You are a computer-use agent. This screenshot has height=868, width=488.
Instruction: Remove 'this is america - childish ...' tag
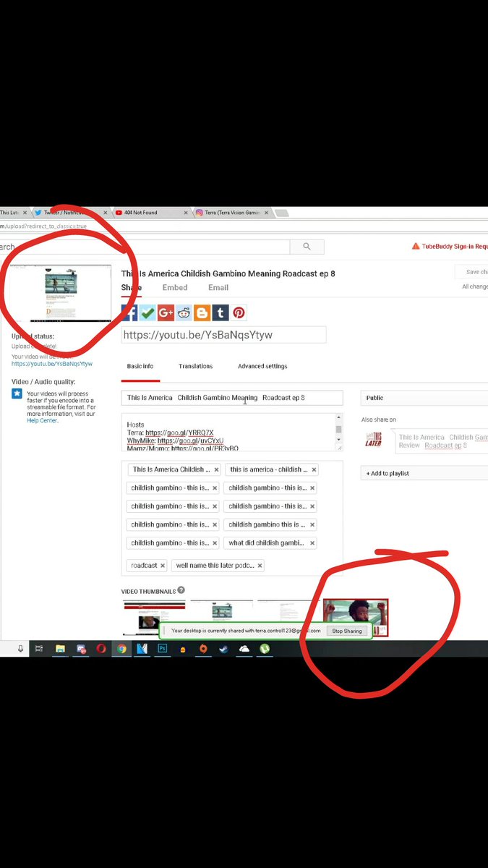click(314, 469)
